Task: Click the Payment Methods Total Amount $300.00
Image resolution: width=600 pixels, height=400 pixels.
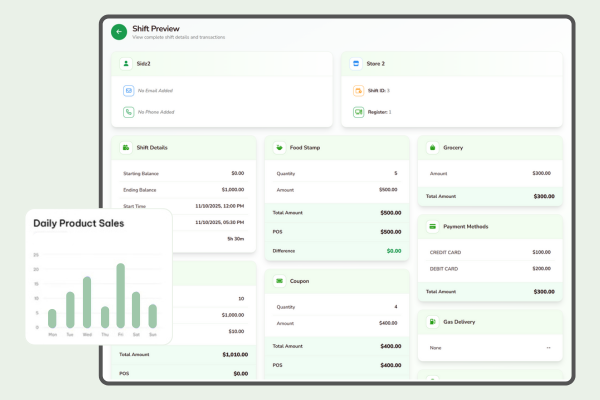Action: (x=544, y=292)
